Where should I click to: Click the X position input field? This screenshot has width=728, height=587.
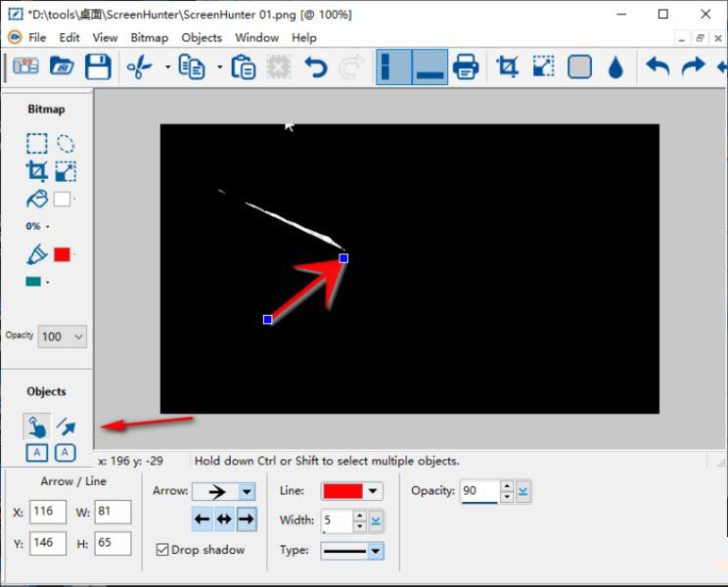pos(48,512)
